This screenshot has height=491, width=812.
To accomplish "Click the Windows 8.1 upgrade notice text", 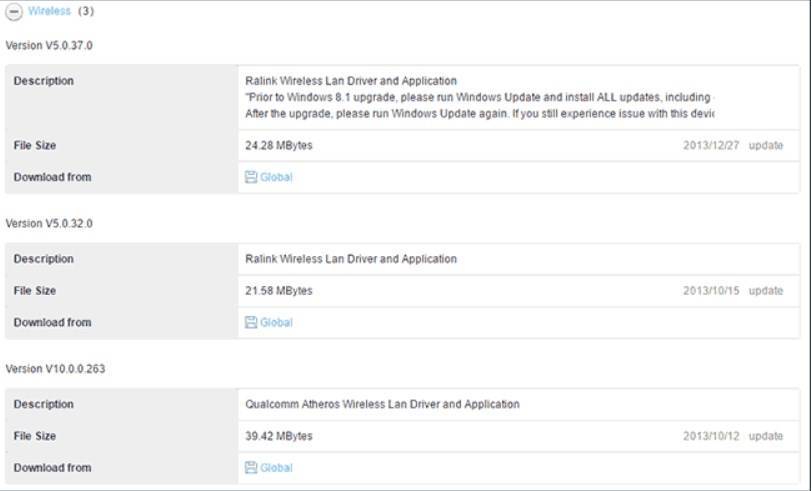I will pyautogui.click(x=479, y=97).
